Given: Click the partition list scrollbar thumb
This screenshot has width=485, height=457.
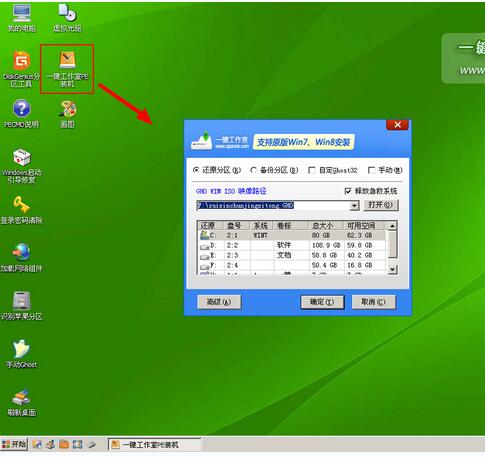Looking at the screenshot, I should (393, 244).
